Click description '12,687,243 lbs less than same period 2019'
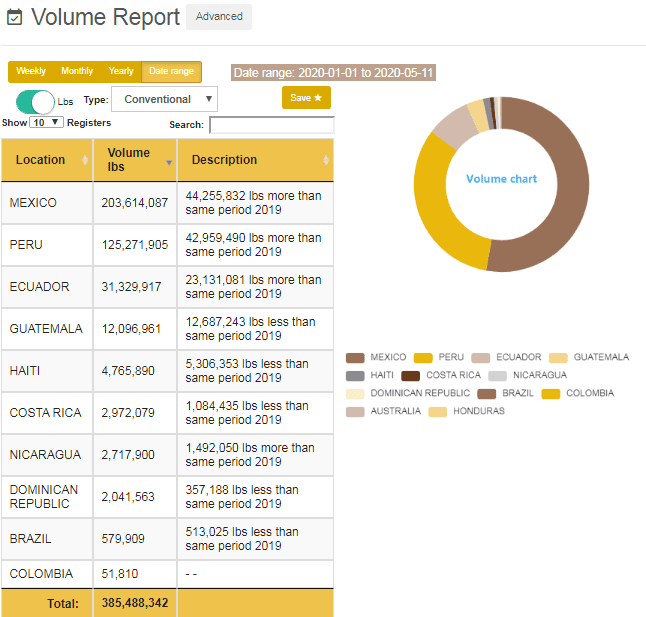 (250, 329)
